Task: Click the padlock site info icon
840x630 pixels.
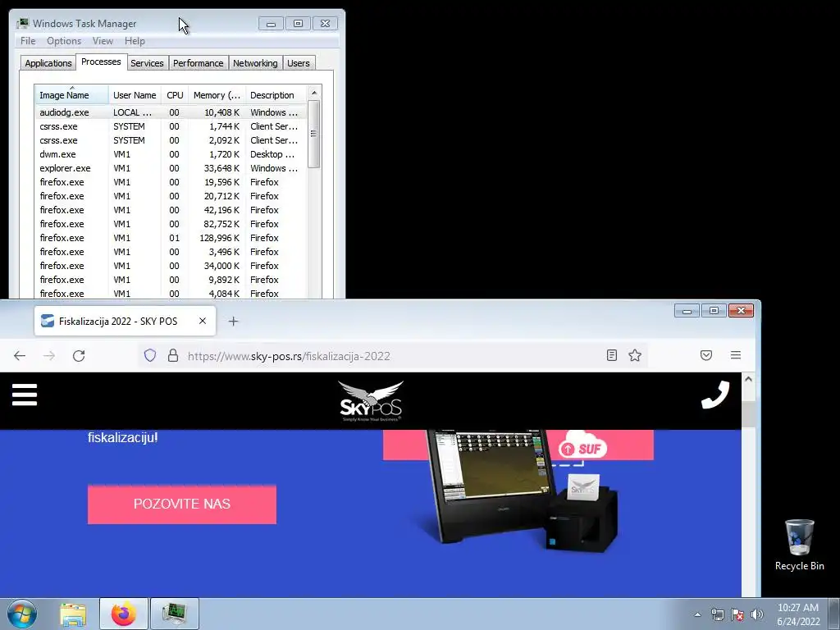Action: tap(173, 355)
